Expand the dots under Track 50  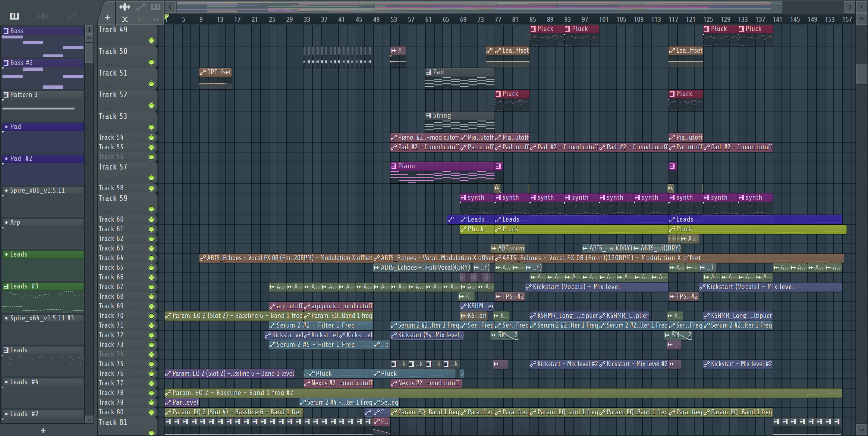108,65
